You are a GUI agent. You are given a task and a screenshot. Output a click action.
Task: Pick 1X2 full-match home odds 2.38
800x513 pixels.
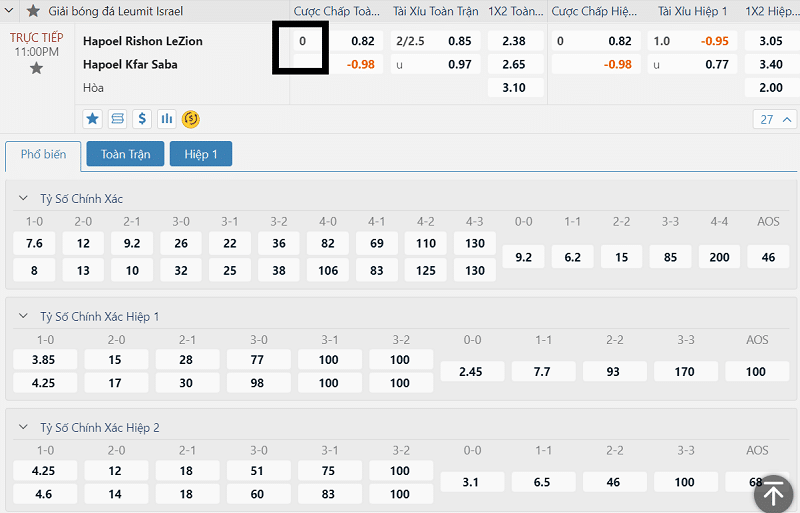pos(515,41)
